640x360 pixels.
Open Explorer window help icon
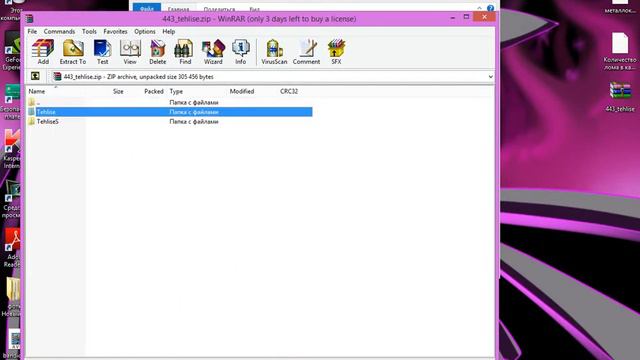(490, 8)
